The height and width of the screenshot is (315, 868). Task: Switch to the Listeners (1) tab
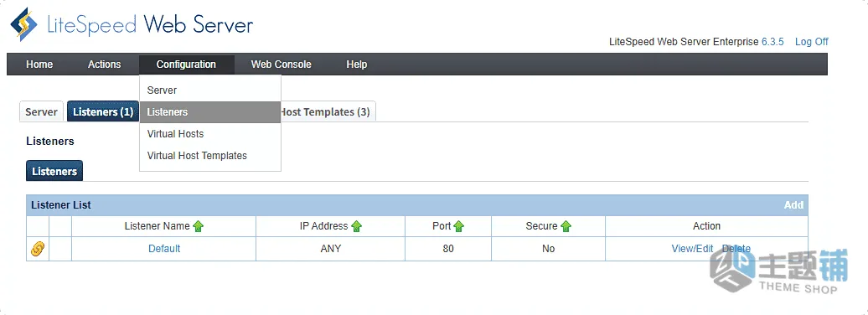103,111
